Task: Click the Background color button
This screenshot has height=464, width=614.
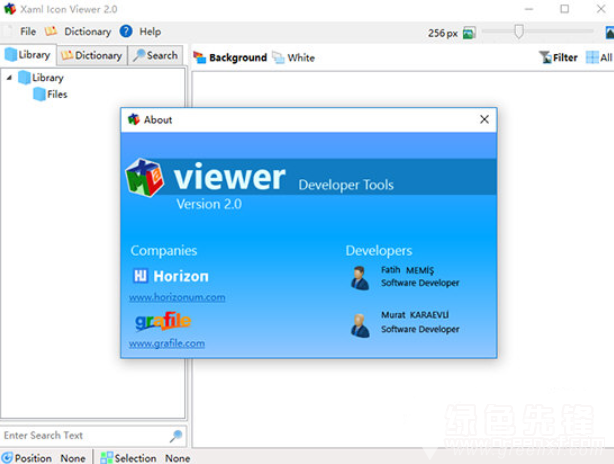Action: tap(230, 58)
